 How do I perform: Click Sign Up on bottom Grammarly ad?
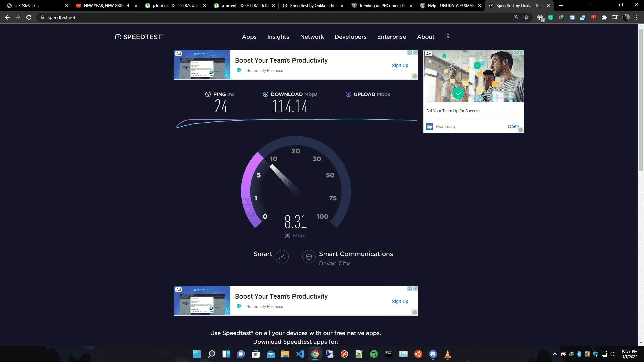400,301
